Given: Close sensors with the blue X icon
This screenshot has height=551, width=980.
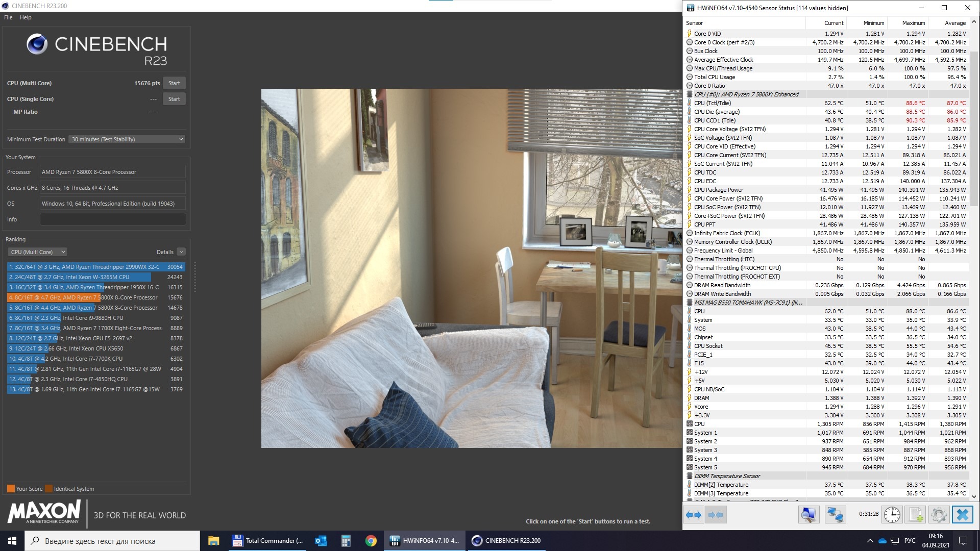Looking at the screenshot, I should [962, 515].
